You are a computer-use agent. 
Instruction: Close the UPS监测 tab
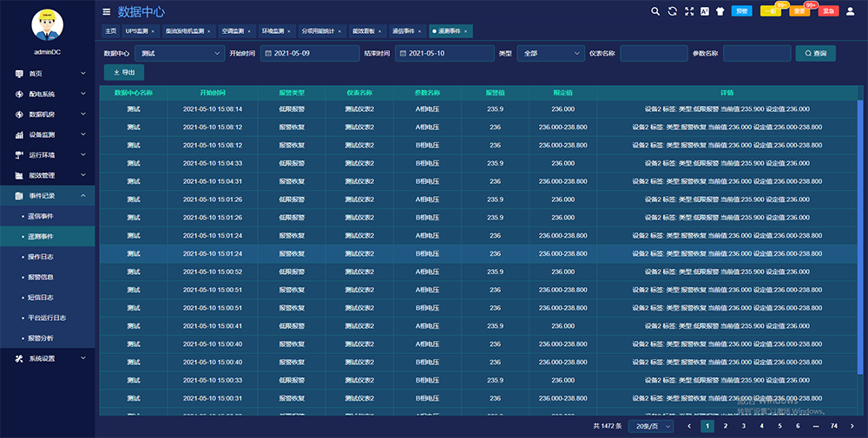point(153,31)
